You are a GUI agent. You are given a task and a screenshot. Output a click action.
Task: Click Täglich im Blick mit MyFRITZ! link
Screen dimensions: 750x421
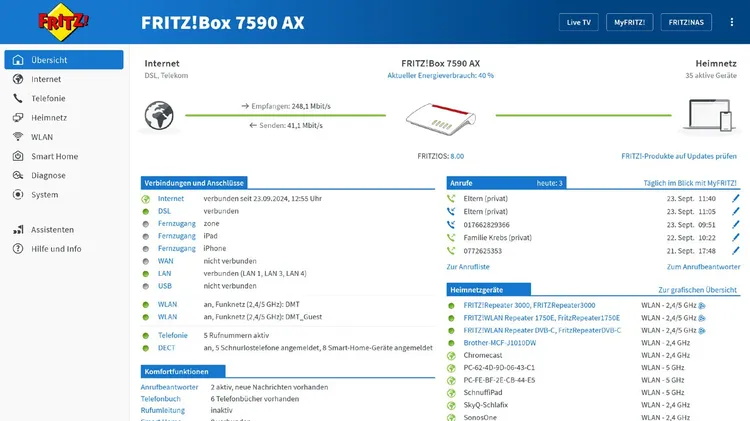pos(690,183)
